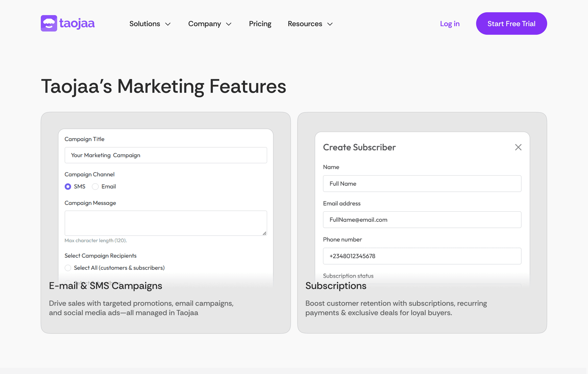Expand the Company menu
588x374 pixels.
205,24
